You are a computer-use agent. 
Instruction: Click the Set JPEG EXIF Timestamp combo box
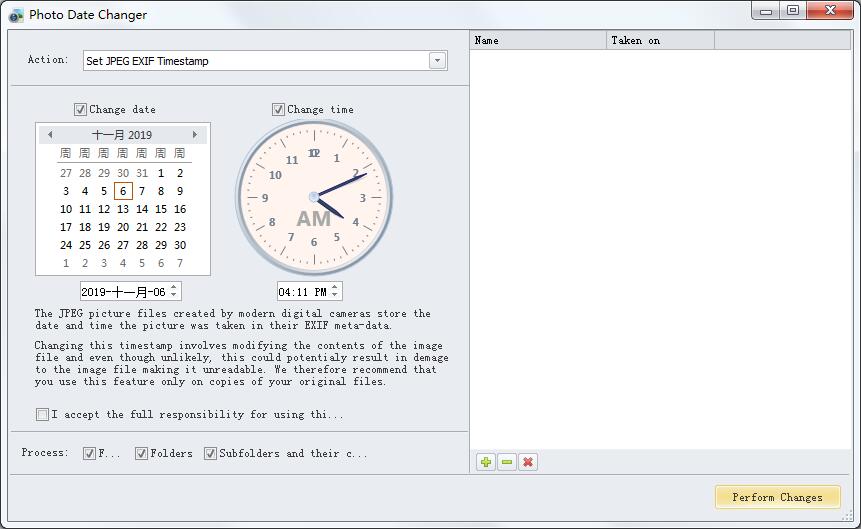(x=265, y=60)
